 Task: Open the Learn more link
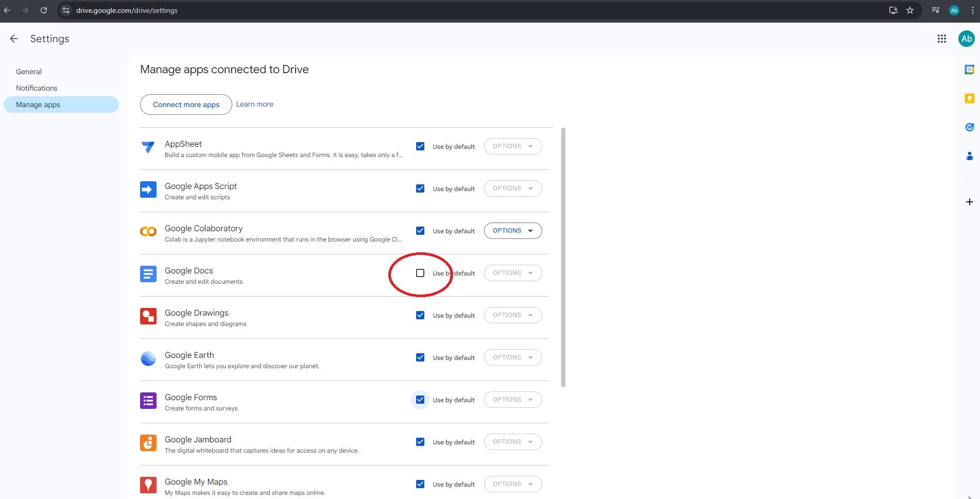(254, 104)
